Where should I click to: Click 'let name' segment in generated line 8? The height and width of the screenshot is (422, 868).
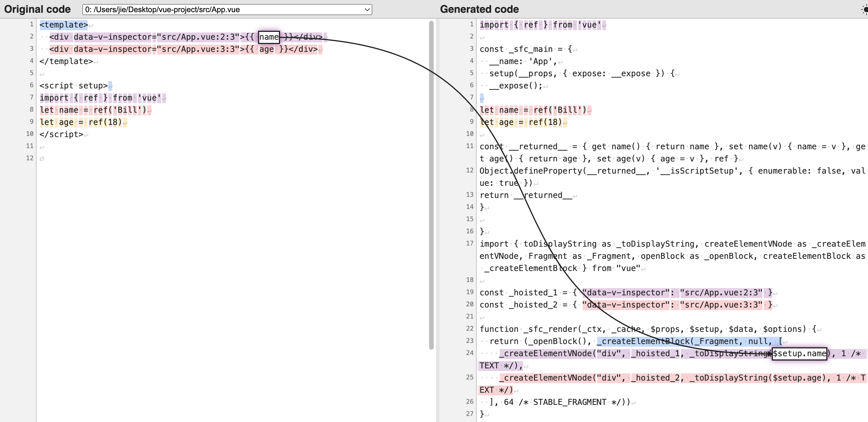pyautogui.click(x=499, y=110)
